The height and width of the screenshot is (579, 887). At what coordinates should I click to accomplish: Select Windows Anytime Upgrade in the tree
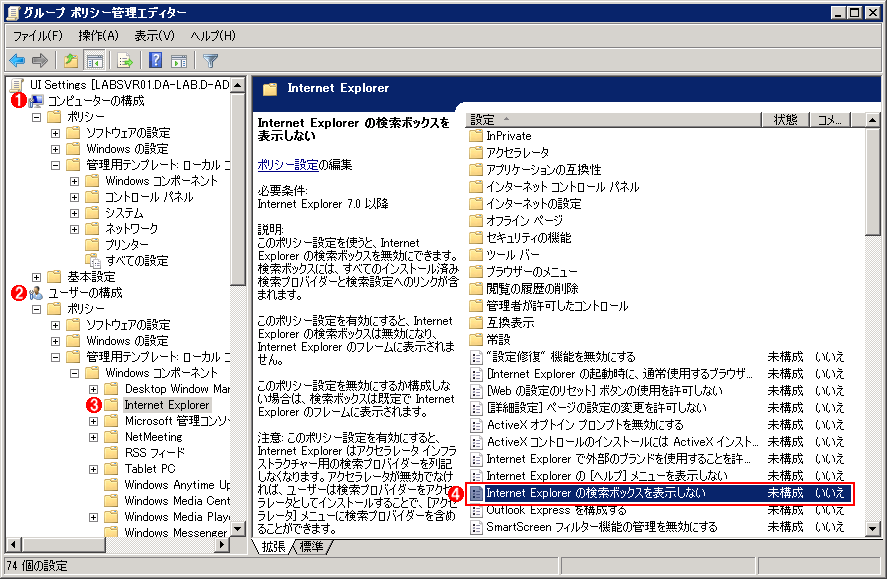point(177,485)
